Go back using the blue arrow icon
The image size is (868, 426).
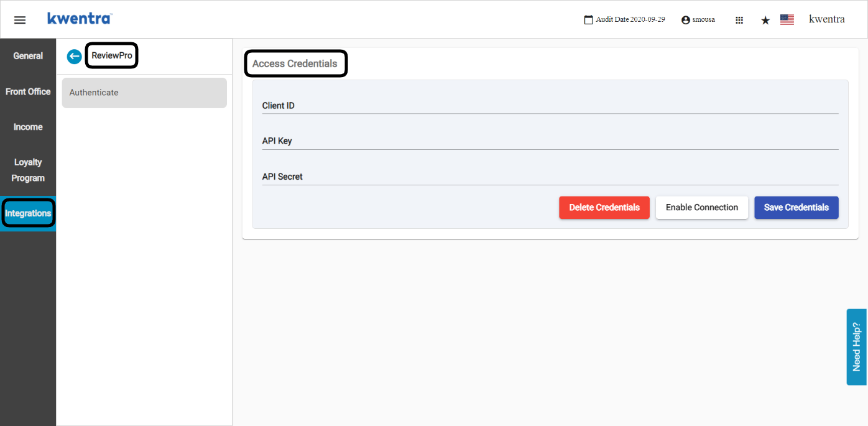click(x=75, y=57)
